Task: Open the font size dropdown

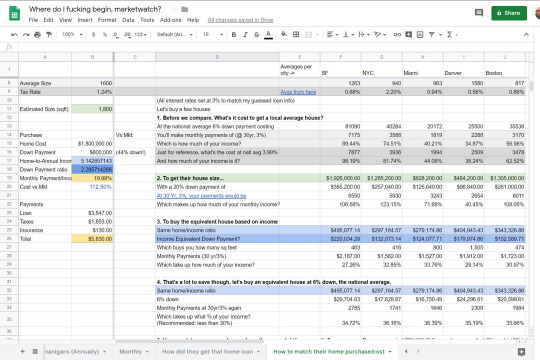Action: (213, 34)
